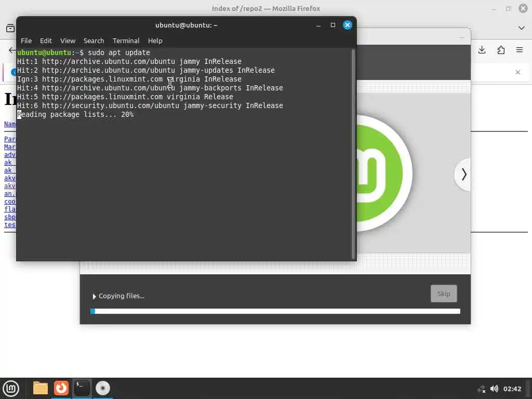This screenshot has width=532, height=399.
Task: Click the Mint logo slideshow image
Action: [x=384, y=174]
